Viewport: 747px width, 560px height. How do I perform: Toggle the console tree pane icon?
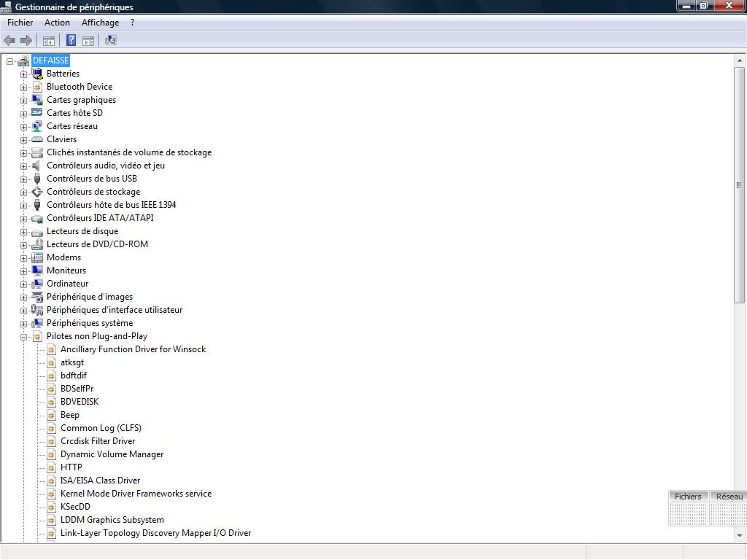point(49,41)
